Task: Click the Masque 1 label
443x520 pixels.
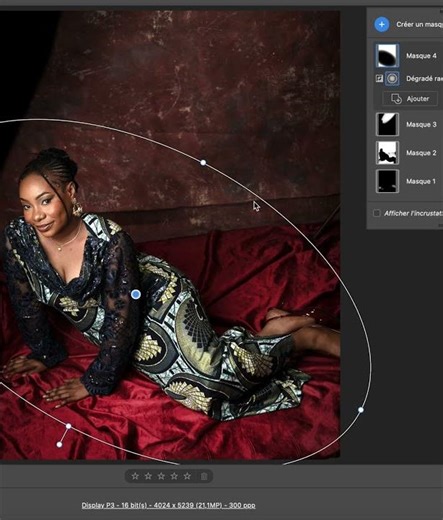Action: pos(421,181)
